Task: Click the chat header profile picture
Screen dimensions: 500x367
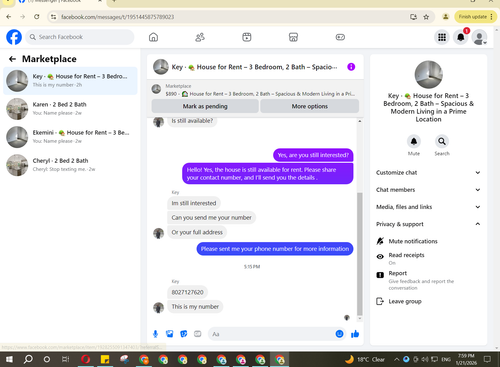Action: tap(161, 67)
